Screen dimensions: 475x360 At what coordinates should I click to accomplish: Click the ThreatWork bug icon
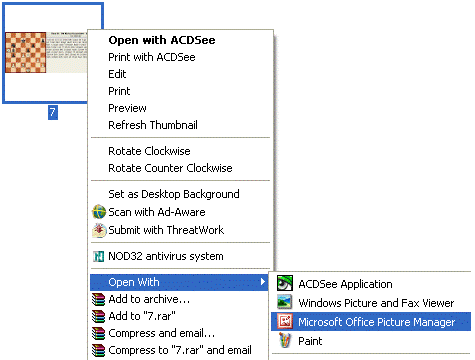tap(99, 230)
